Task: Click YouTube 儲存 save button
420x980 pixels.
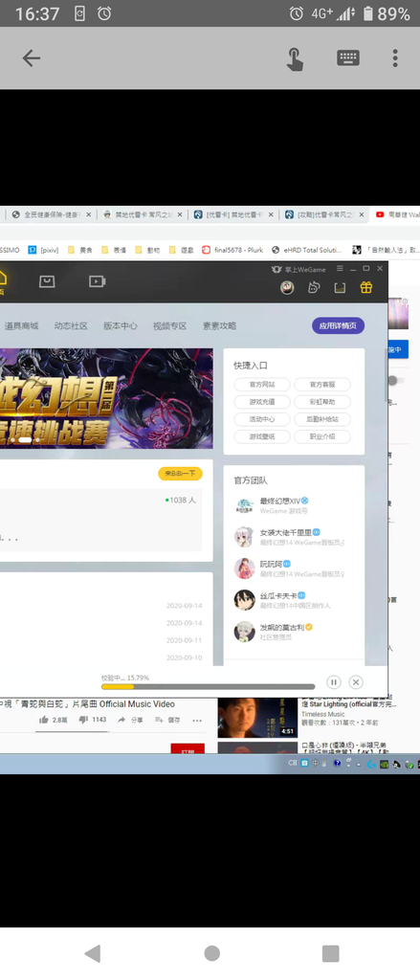Action: (x=167, y=720)
